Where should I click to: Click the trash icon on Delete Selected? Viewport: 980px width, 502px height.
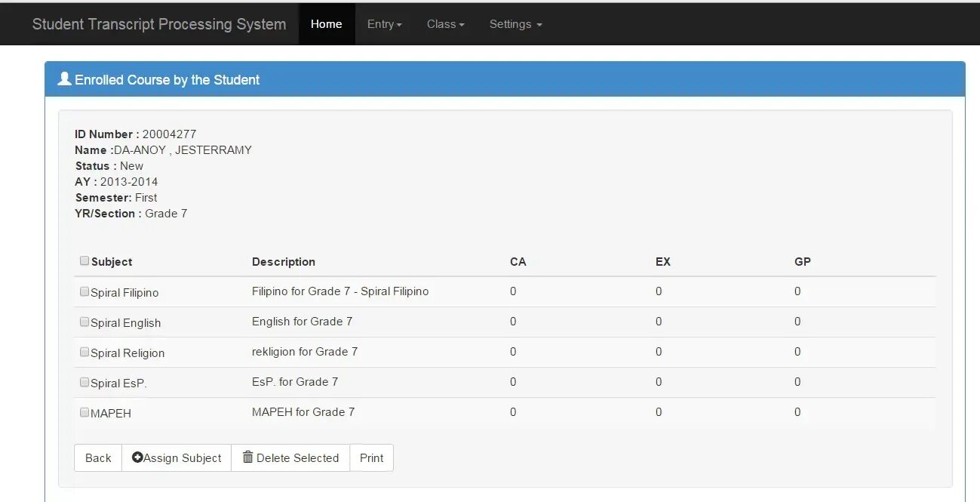pyautogui.click(x=247, y=457)
